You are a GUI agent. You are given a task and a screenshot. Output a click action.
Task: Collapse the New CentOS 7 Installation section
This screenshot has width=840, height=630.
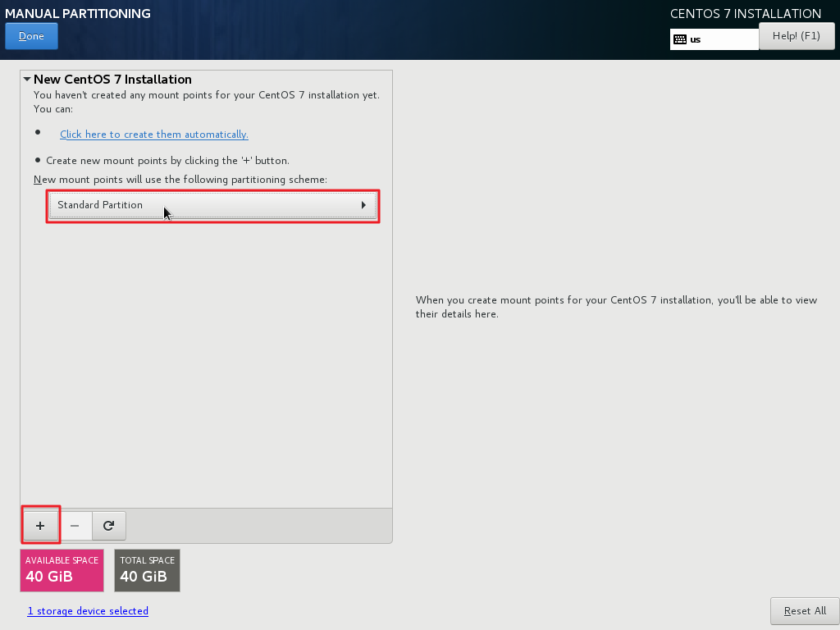tap(27, 79)
